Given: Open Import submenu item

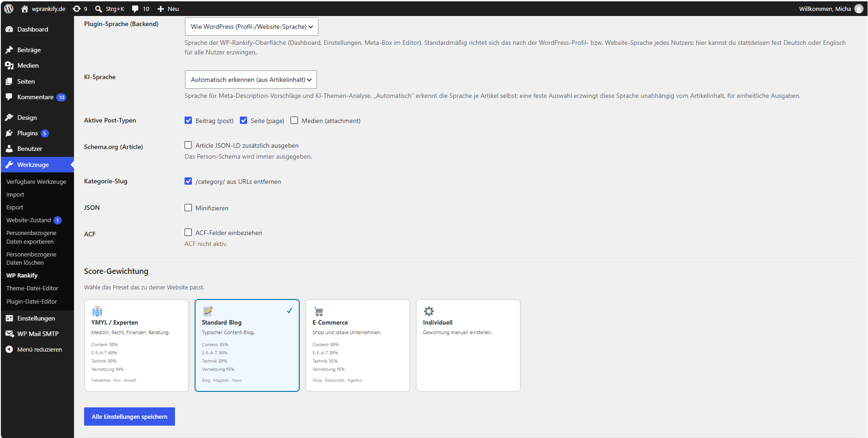Looking at the screenshot, I should pyautogui.click(x=15, y=194).
